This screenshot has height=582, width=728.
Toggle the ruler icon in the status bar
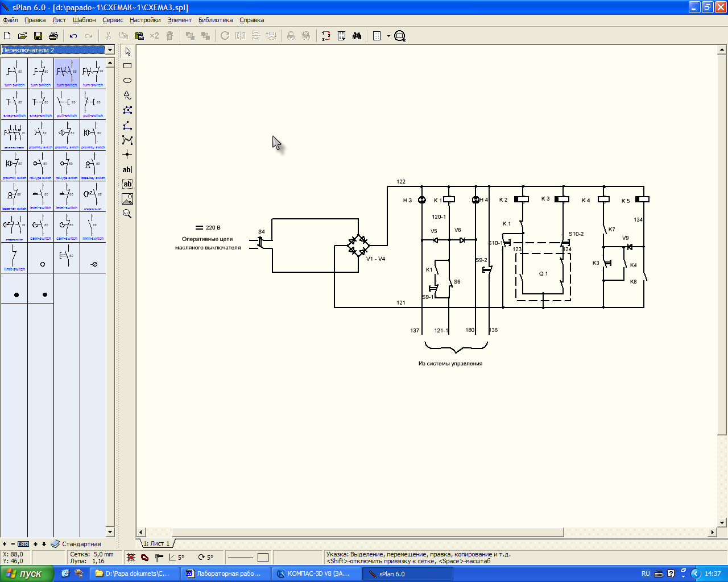click(159, 558)
